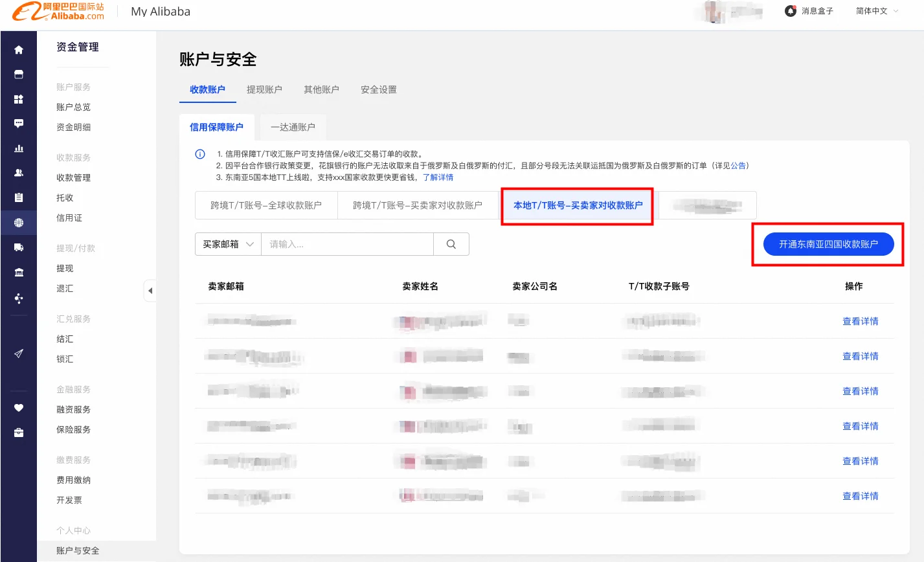Select the 一达通账户 tab

(293, 127)
